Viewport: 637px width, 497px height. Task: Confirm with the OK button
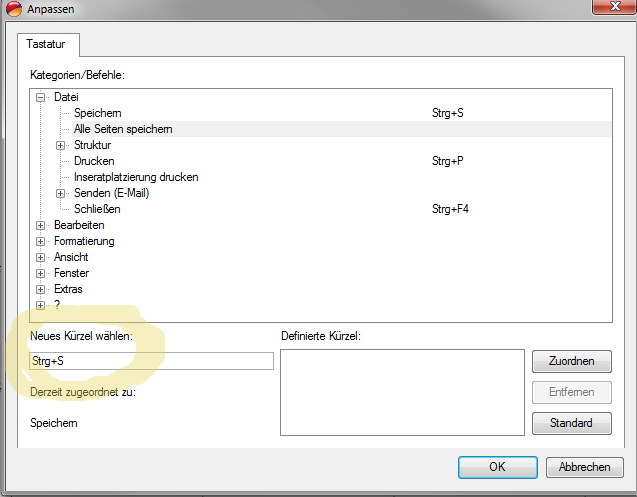(497, 467)
